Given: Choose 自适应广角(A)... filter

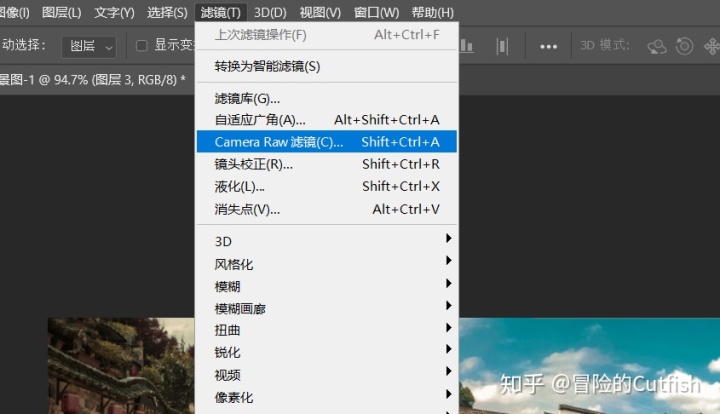Looking at the screenshot, I should coord(326,120).
